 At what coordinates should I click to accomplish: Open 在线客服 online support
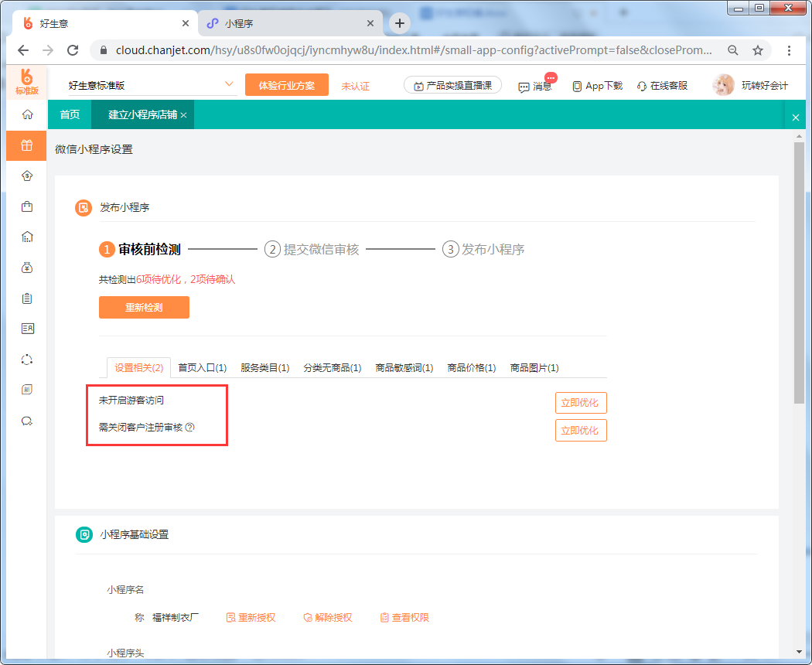(662, 86)
